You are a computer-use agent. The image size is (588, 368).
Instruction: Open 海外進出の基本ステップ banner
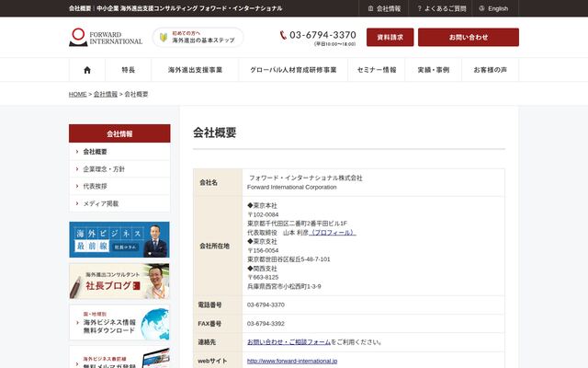(x=198, y=37)
